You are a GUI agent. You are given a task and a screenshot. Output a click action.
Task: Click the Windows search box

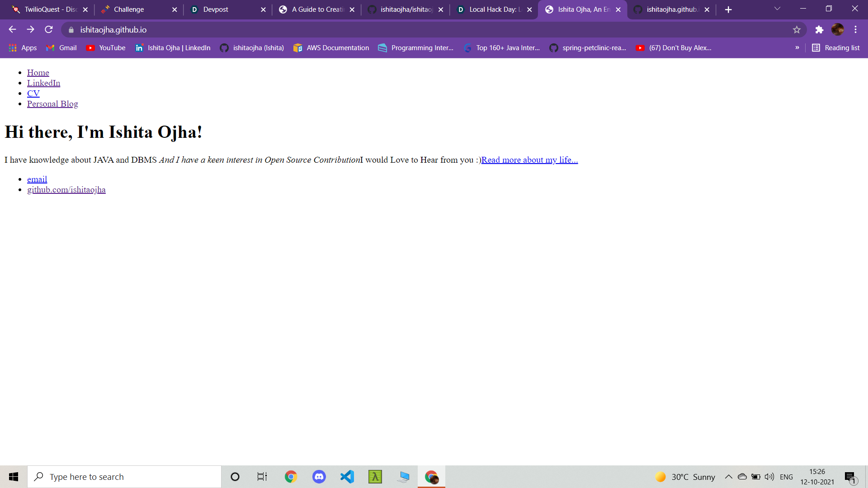click(x=124, y=477)
